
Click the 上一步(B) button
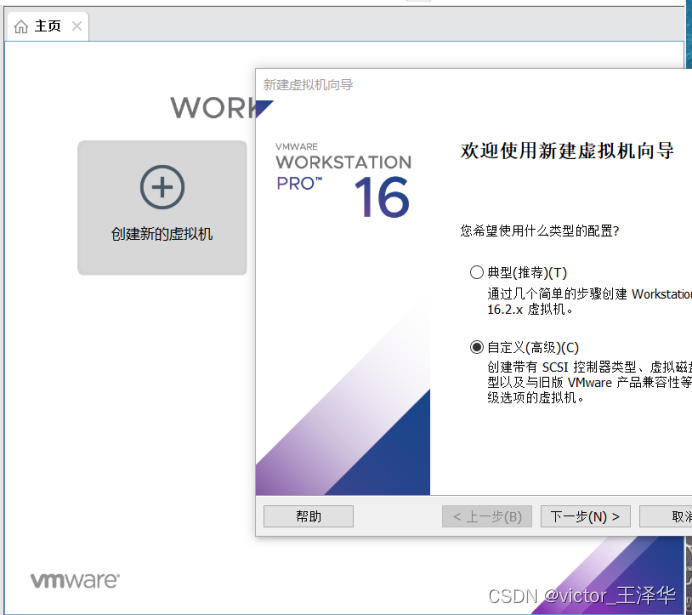487,516
